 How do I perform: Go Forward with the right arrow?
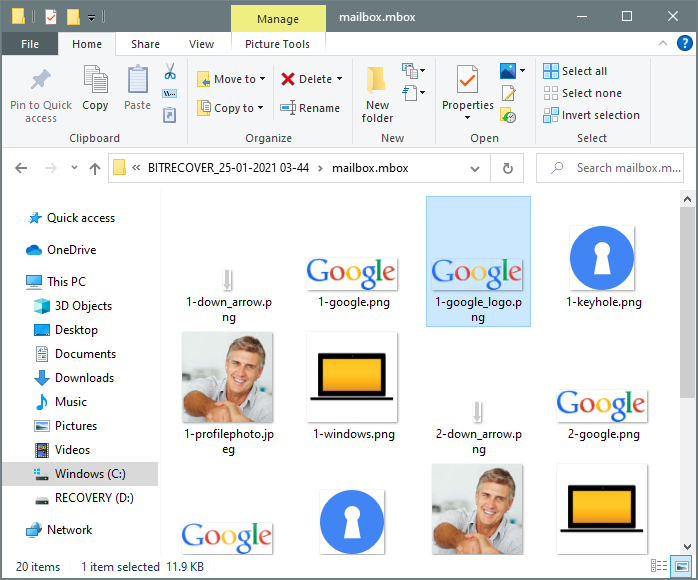[x=51, y=168]
